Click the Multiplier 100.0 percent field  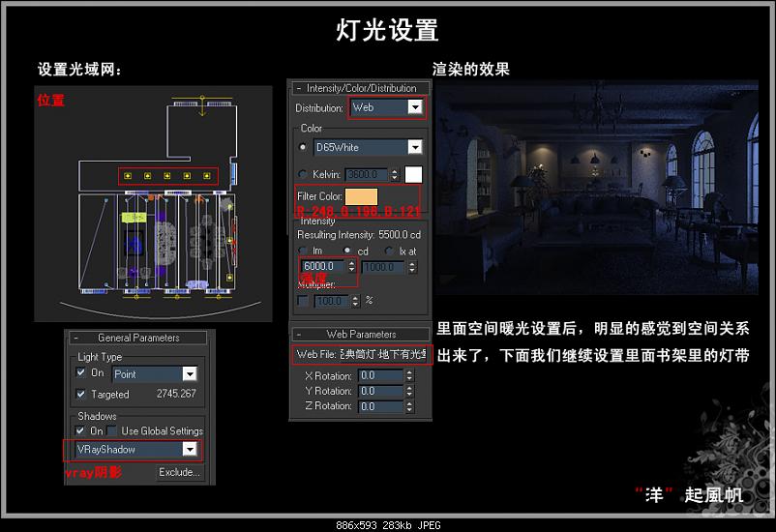(332, 301)
